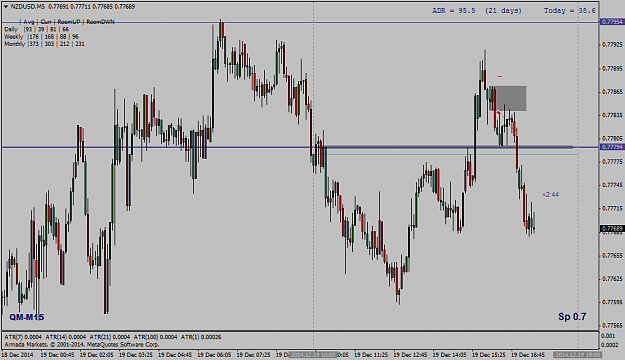This screenshot has width=625, height=360.
Task: Click the 0.77895 price scale label
Action: point(612,69)
